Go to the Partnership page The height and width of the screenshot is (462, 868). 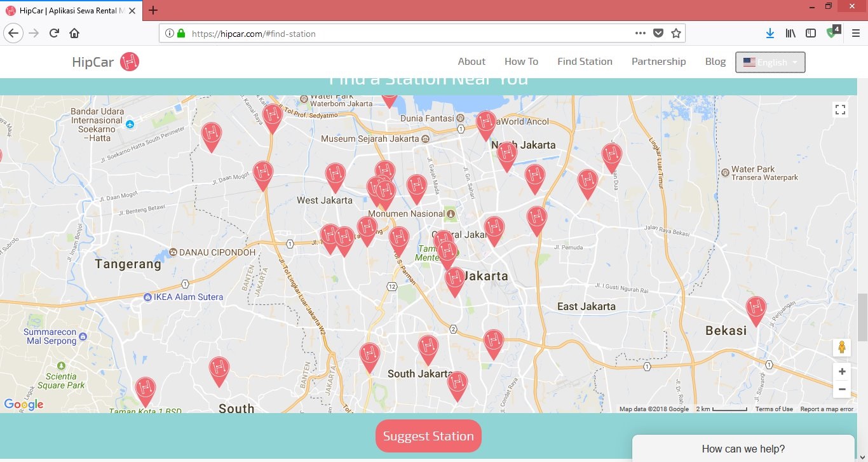(x=658, y=62)
